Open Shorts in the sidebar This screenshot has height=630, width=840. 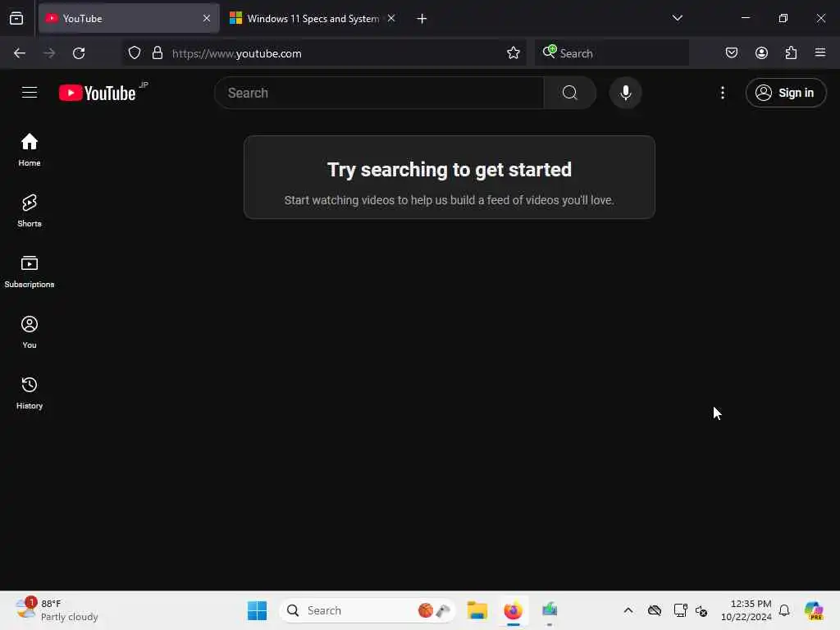point(30,211)
